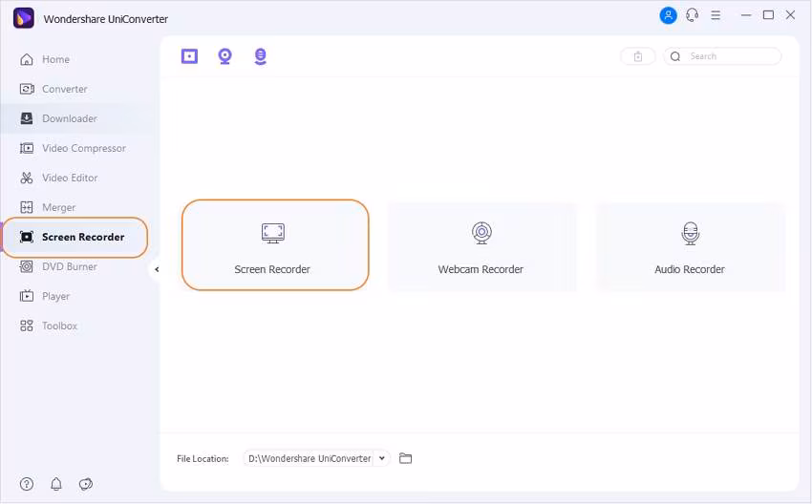812x504 pixels.
Task: Go to the Downloader section
Action: (58, 118)
